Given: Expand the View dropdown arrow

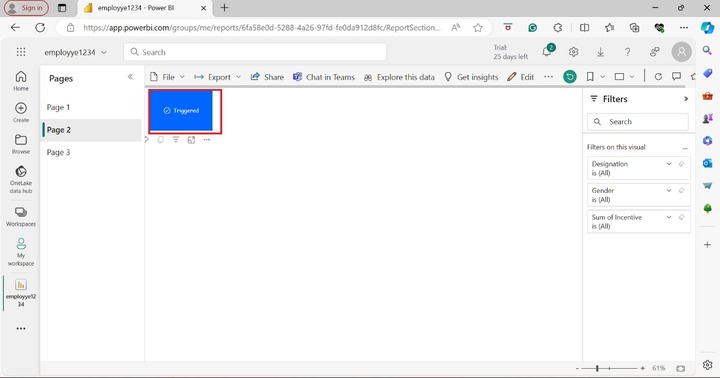Looking at the screenshot, I should [632, 77].
